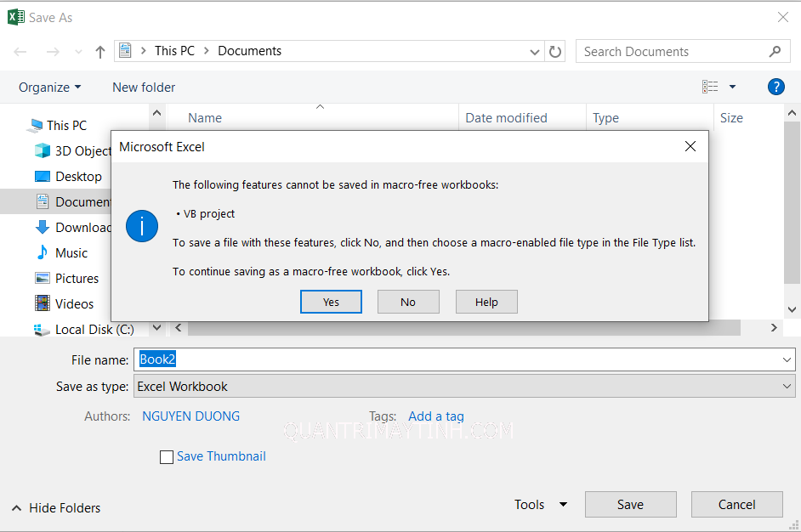Image resolution: width=801 pixels, height=532 pixels.
Task: Create a New folder
Action: pos(144,88)
